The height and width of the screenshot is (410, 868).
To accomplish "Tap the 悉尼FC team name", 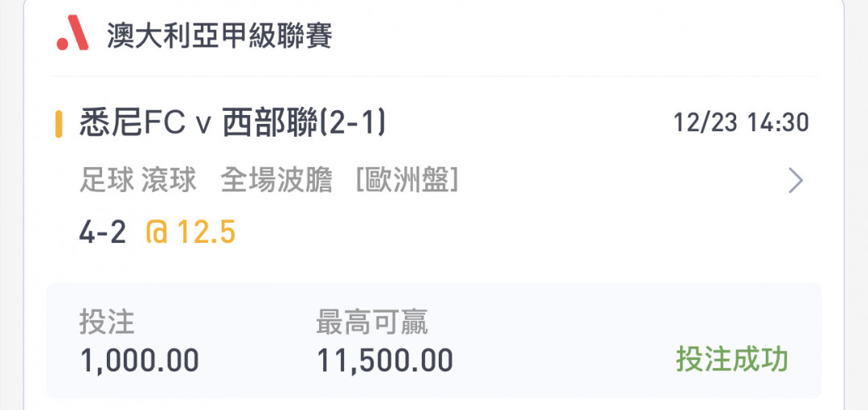I will tap(133, 124).
